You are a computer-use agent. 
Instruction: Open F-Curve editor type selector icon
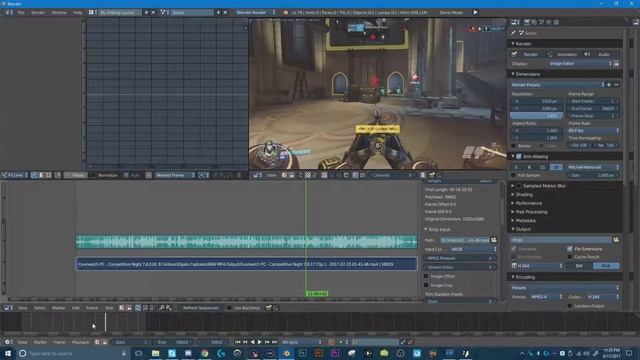5,175
